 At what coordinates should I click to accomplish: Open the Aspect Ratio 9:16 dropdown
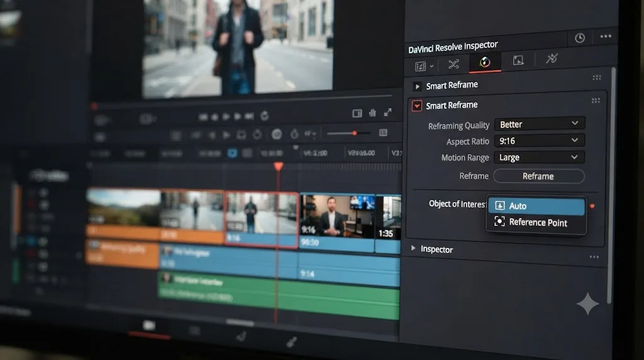tap(539, 140)
